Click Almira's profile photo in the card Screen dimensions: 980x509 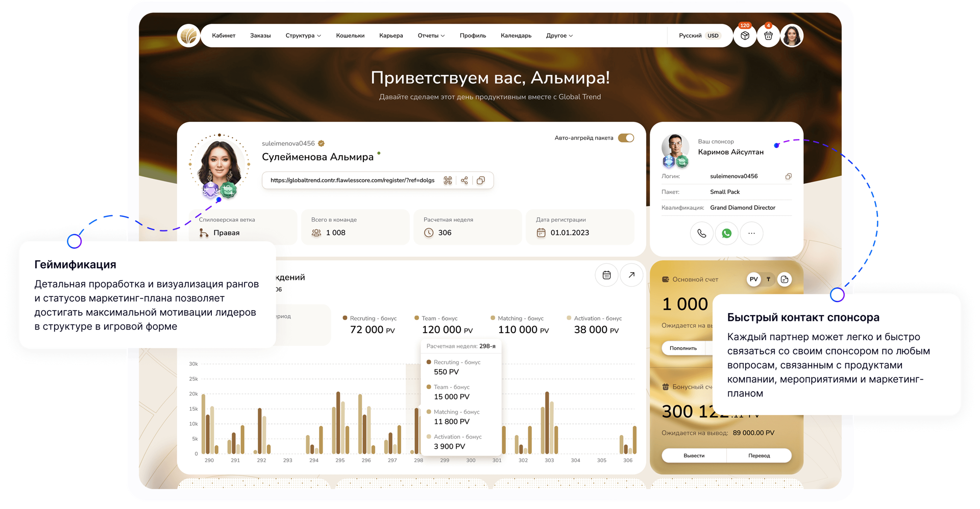[x=219, y=164]
